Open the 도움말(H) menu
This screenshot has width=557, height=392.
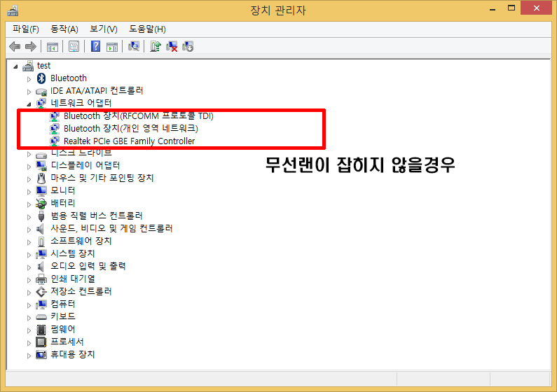(147, 29)
